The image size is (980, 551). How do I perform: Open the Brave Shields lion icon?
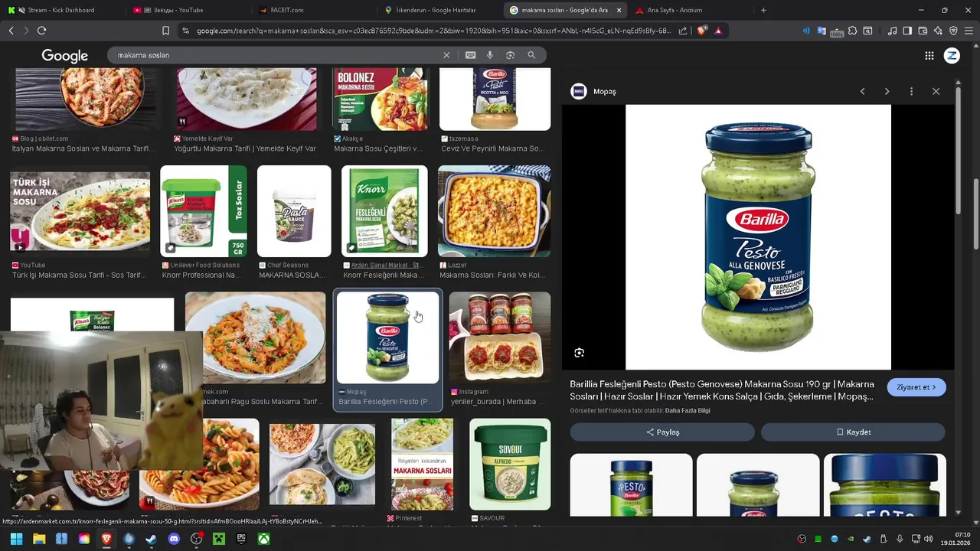[701, 31]
